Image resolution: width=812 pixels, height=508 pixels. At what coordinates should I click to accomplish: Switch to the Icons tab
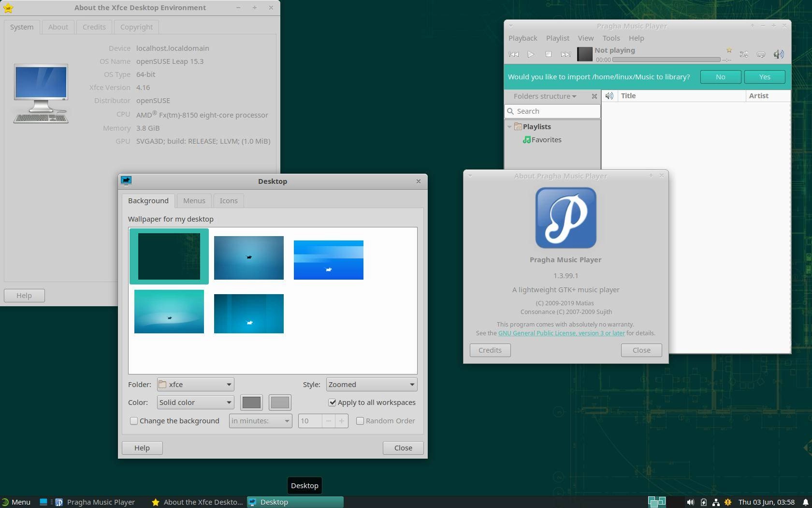pyautogui.click(x=229, y=201)
